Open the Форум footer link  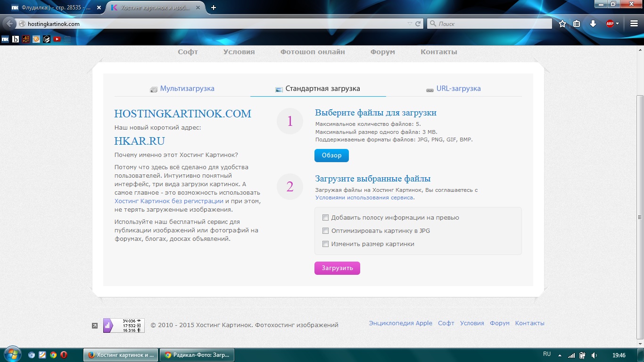point(500,323)
